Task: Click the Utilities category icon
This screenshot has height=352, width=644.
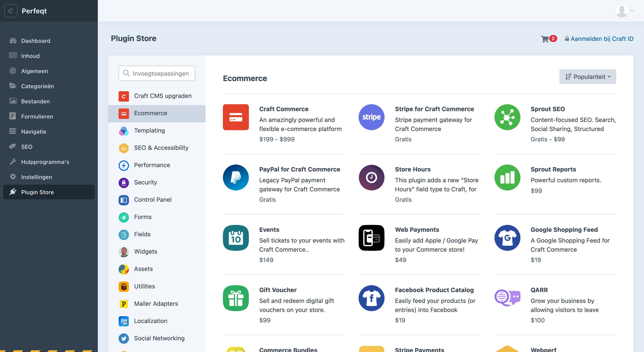Action: (124, 286)
